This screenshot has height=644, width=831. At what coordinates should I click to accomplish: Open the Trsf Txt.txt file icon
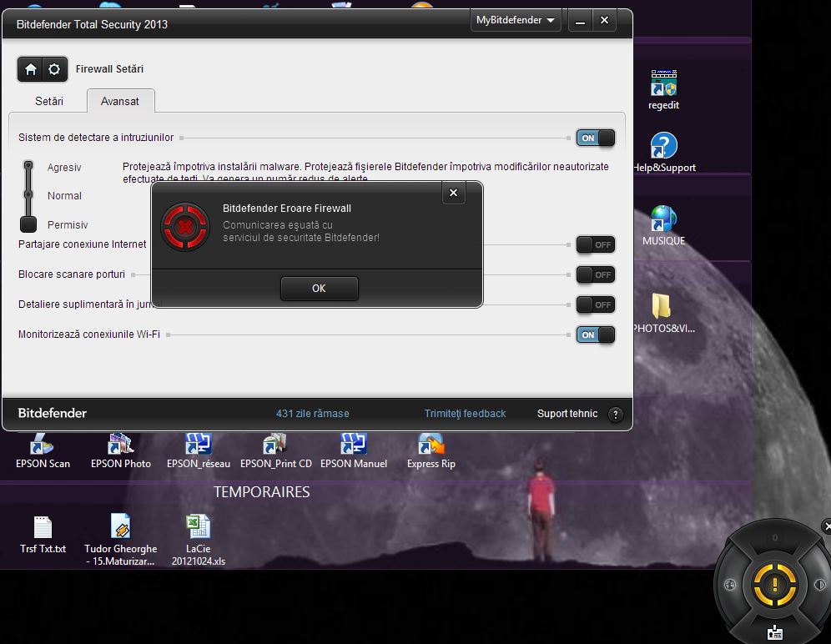point(43,535)
